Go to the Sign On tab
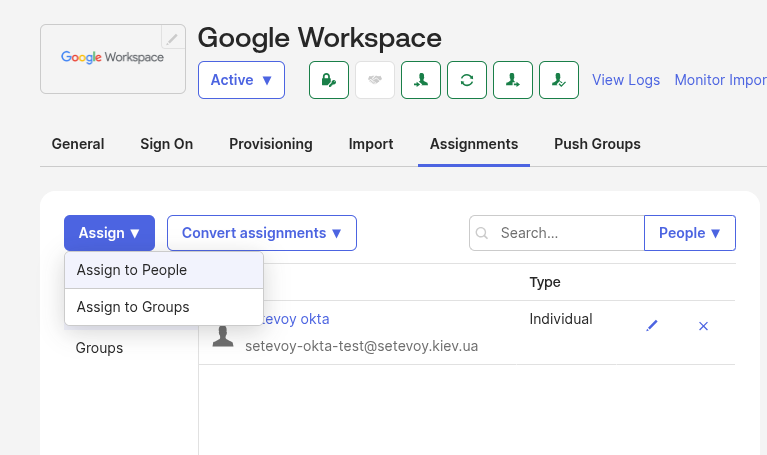 pyautogui.click(x=166, y=144)
